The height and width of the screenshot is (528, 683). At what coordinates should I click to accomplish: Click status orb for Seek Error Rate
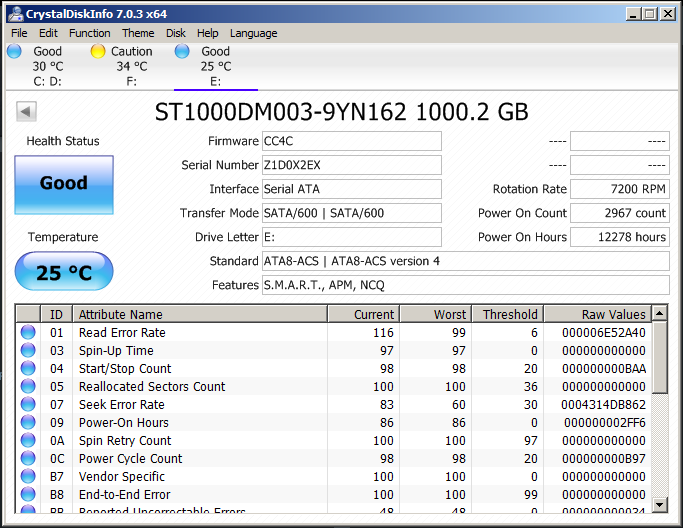28,404
